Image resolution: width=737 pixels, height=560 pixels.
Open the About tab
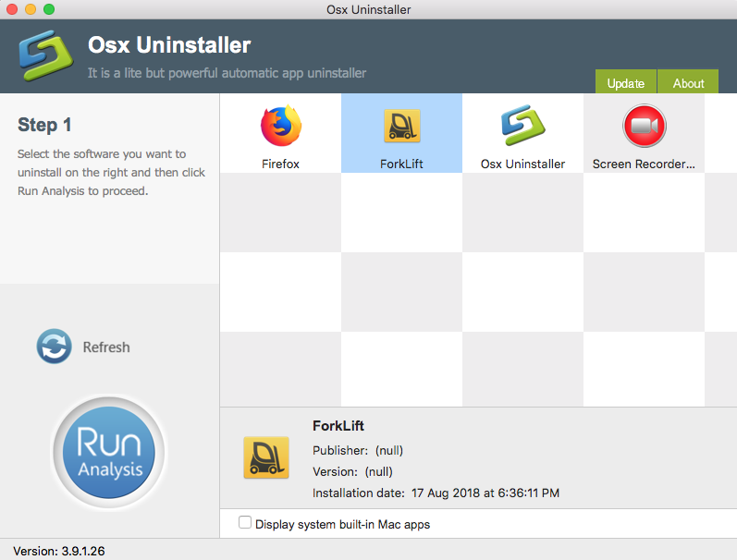[688, 81]
